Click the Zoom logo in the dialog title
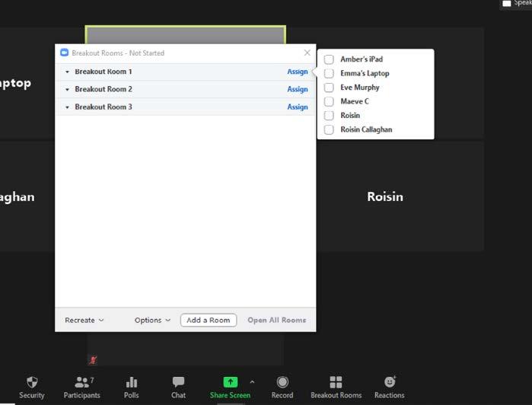 tap(64, 53)
